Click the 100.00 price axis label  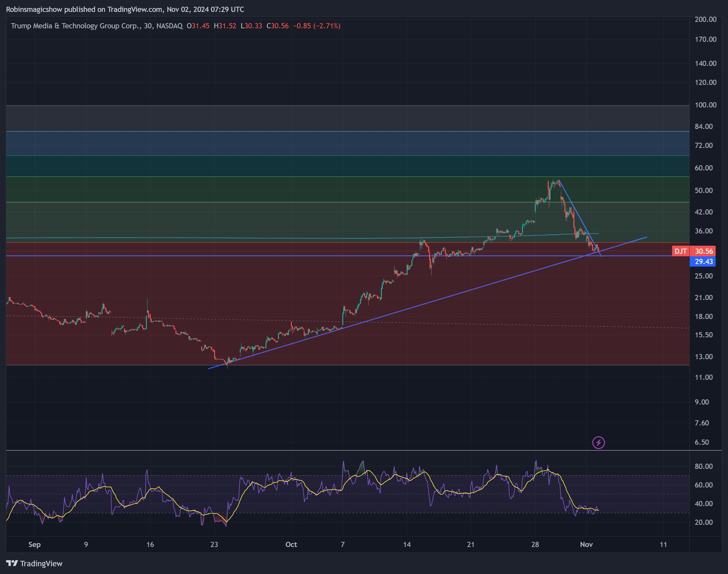click(x=706, y=105)
